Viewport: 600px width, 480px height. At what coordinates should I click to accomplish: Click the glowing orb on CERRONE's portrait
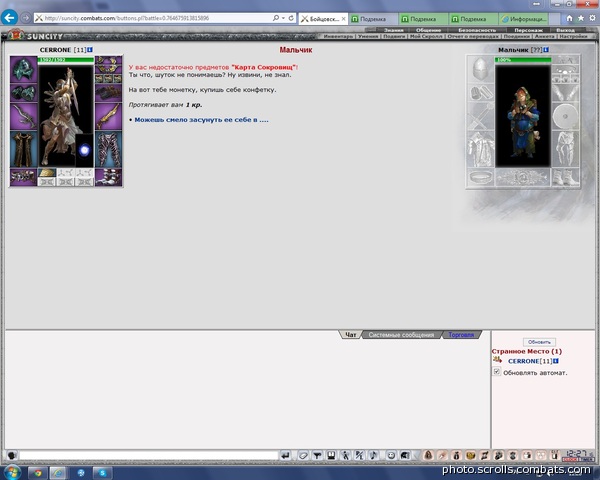coord(84,150)
